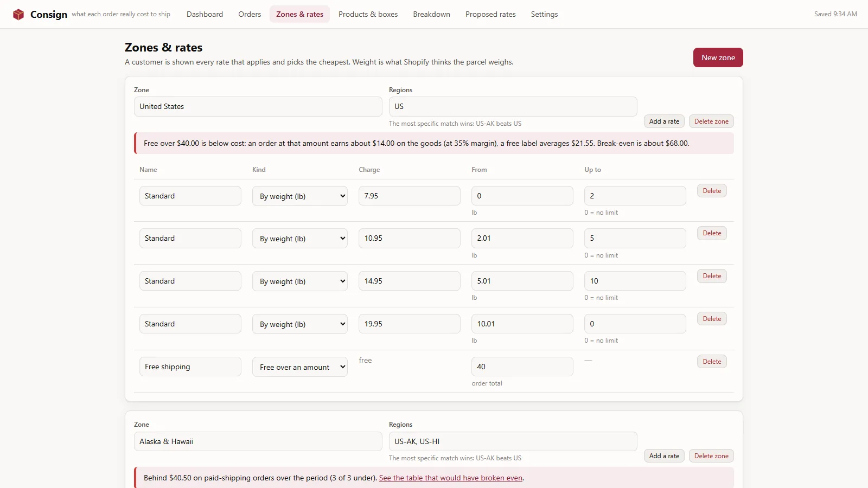Switch to the Breakdown tab
Image resolution: width=868 pixels, height=488 pixels.
pyautogui.click(x=431, y=14)
